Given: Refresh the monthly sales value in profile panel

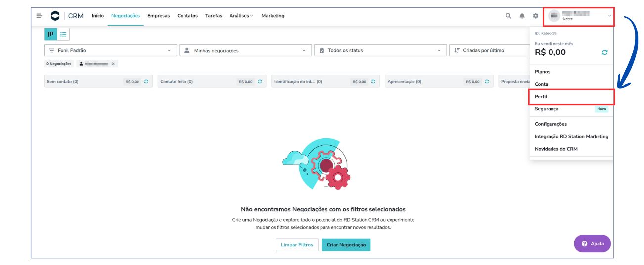Looking at the screenshot, I should pos(604,53).
